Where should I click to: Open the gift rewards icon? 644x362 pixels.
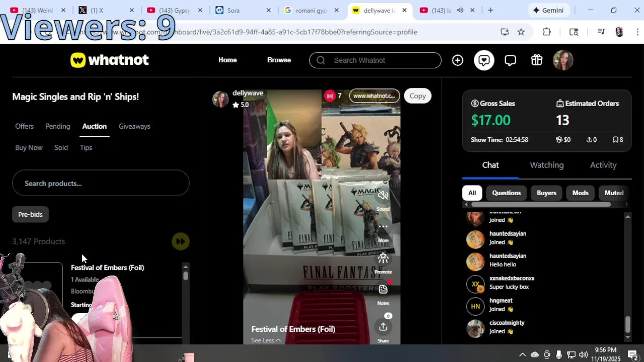click(537, 60)
